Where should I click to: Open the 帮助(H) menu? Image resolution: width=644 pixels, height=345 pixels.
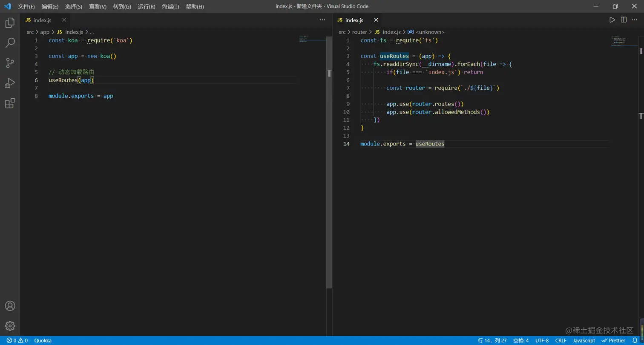pyautogui.click(x=195, y=6)
